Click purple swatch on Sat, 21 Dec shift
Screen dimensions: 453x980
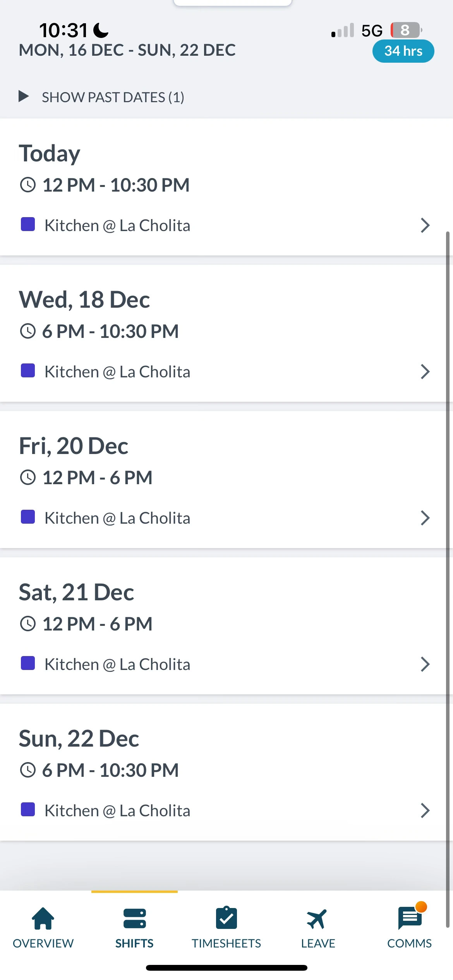click(28, 663)
